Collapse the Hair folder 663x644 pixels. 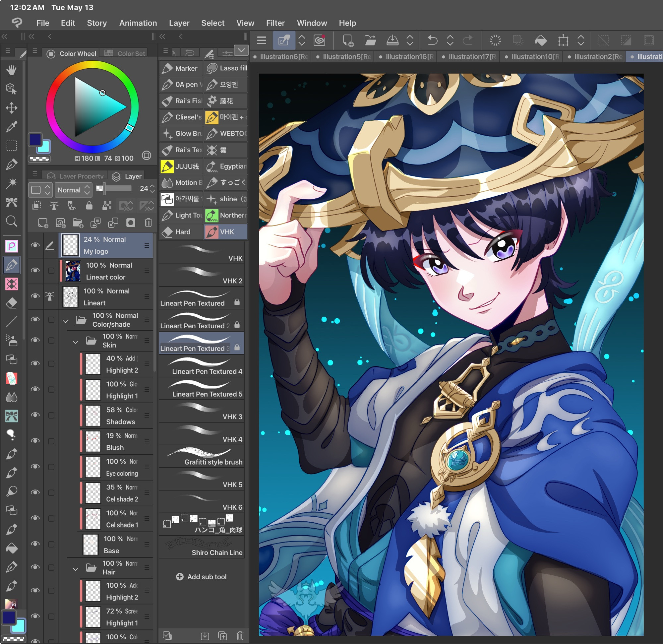76,569
